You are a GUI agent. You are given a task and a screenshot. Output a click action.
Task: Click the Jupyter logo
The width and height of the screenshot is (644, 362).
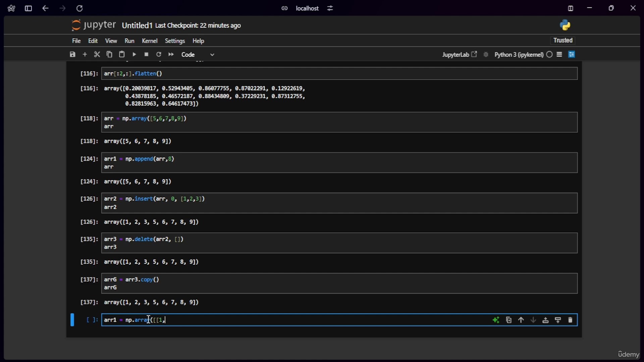pos(94,25)
